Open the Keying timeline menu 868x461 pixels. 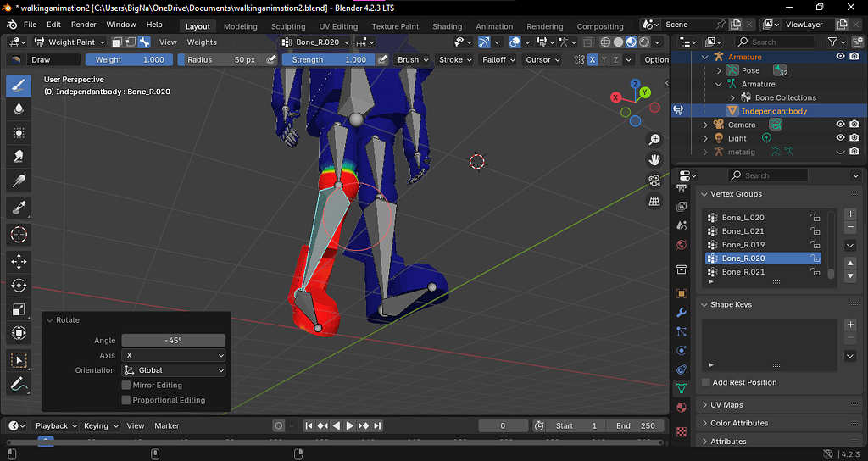tap(101, 425)
